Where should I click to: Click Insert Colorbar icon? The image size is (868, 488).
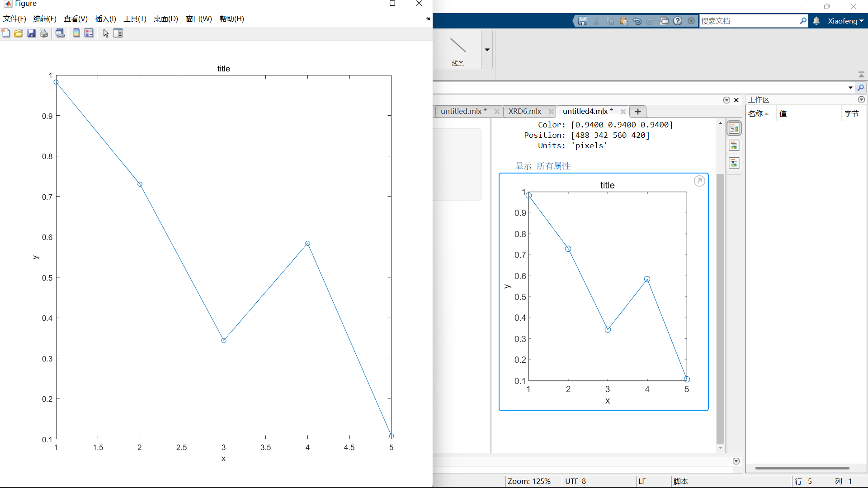point(76,33)
